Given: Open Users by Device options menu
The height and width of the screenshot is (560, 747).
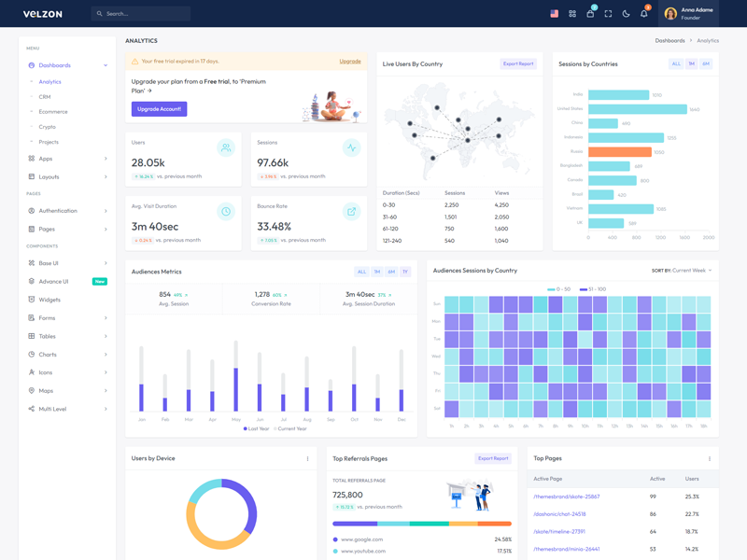Looking at the screenshot, I should [x=307, y=459].
